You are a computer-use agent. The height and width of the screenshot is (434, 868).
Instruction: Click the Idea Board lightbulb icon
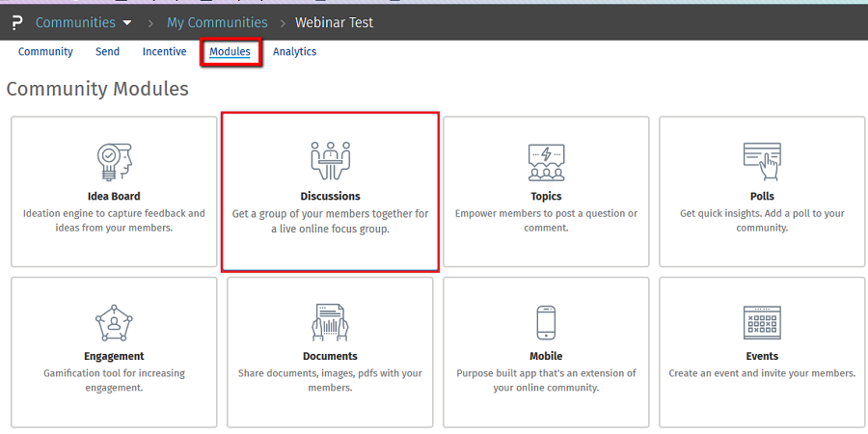tap(114, 162)
